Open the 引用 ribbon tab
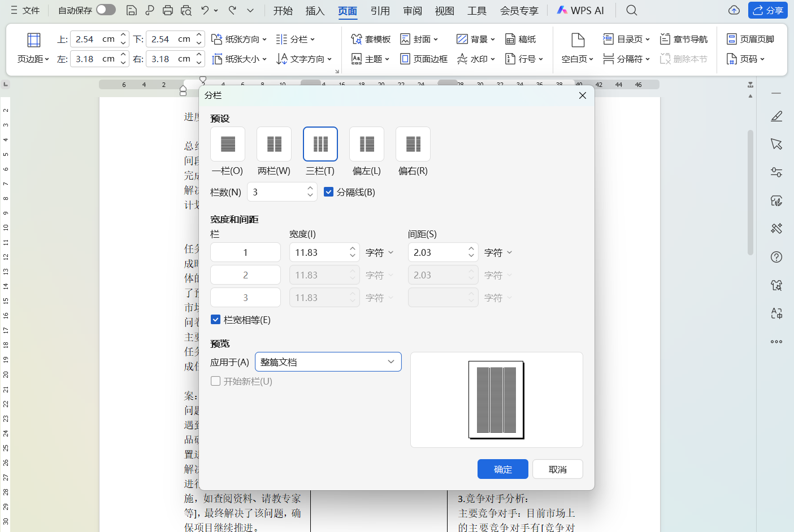The height and width of the screenshot is (532, 794). click(x=380, y=10)
